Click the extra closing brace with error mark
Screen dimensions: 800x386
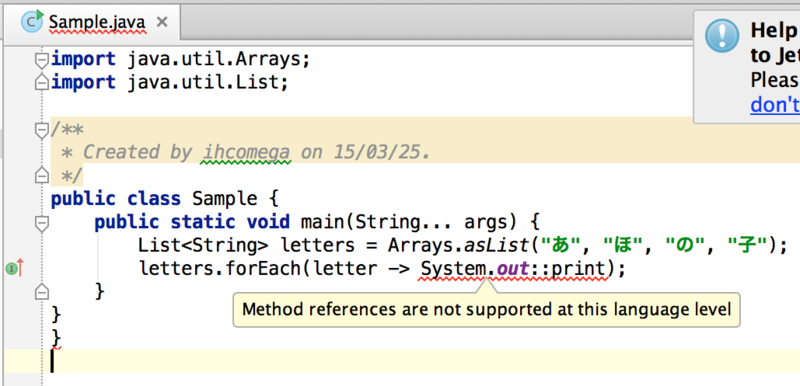tap(57, 339)
